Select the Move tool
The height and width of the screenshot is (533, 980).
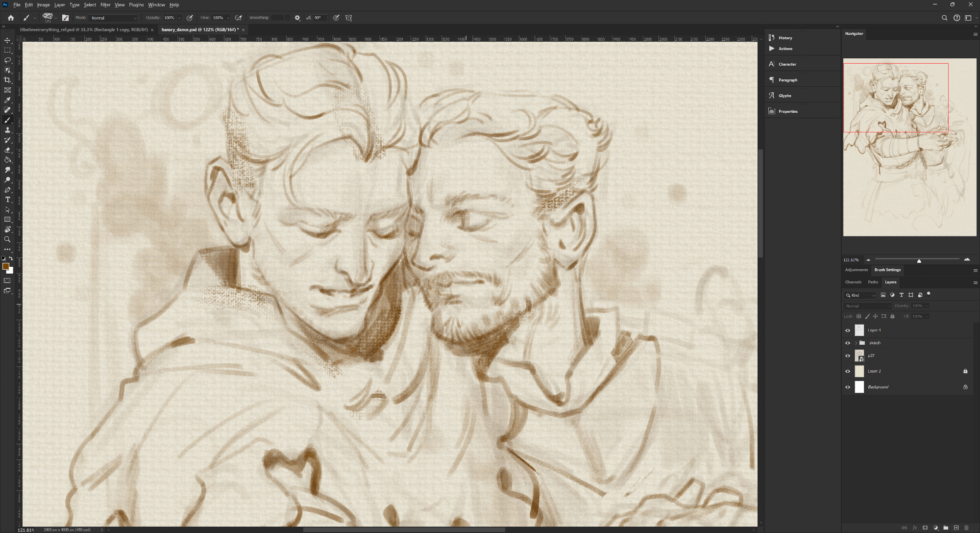tap(7, 40)
